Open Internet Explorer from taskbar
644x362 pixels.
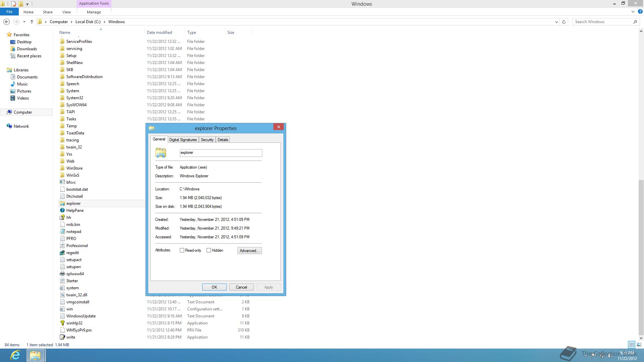click(x=15, y=355)
